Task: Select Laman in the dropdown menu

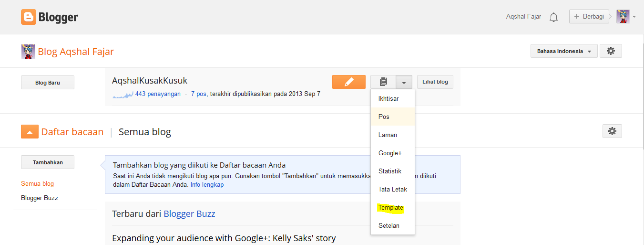Action: point(393,135)
